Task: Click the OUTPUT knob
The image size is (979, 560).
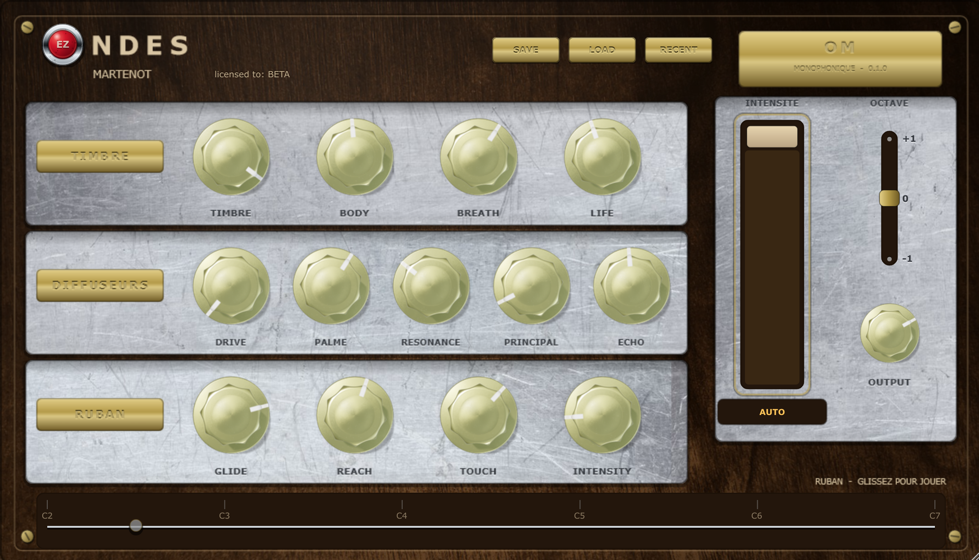Action: click(889, 334)
